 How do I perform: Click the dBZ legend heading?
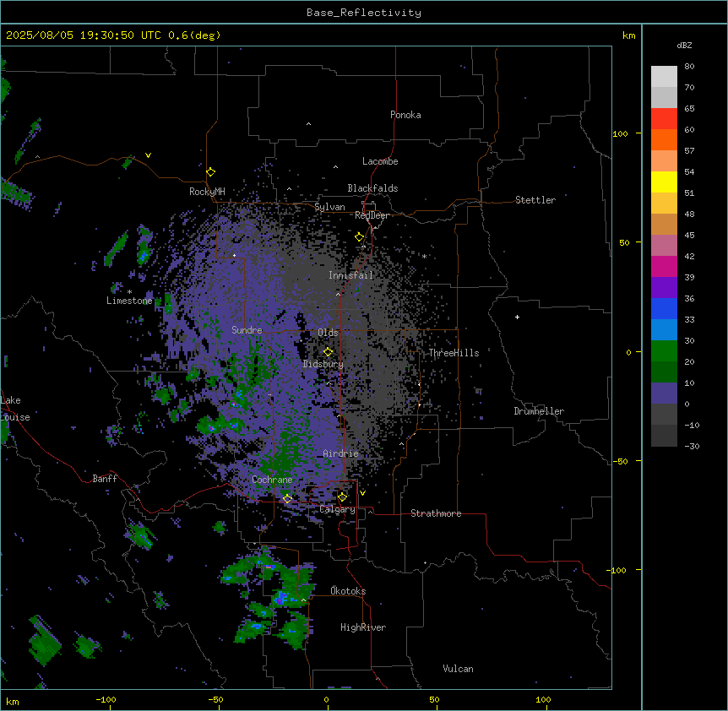(x=684, y=45)
